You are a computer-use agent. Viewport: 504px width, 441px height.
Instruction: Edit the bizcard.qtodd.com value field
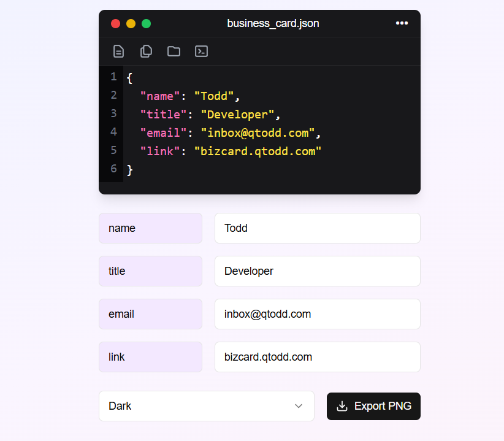click(317, 357)
